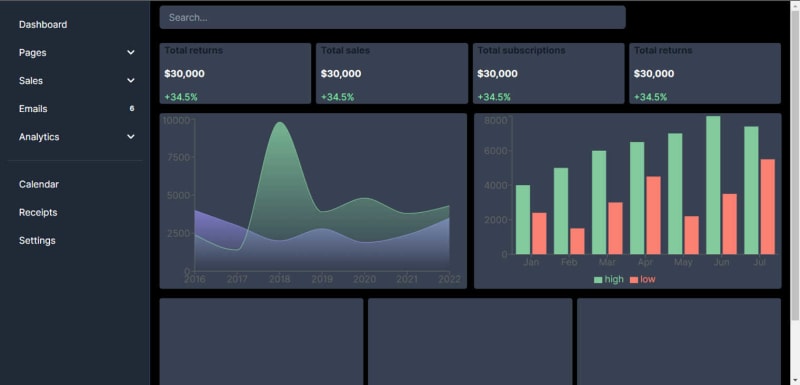Image resolution: width=800 pixels, height=385 pixels.
Task: Open Analytics in the sidebar
Action: click(x=39, y=137)
